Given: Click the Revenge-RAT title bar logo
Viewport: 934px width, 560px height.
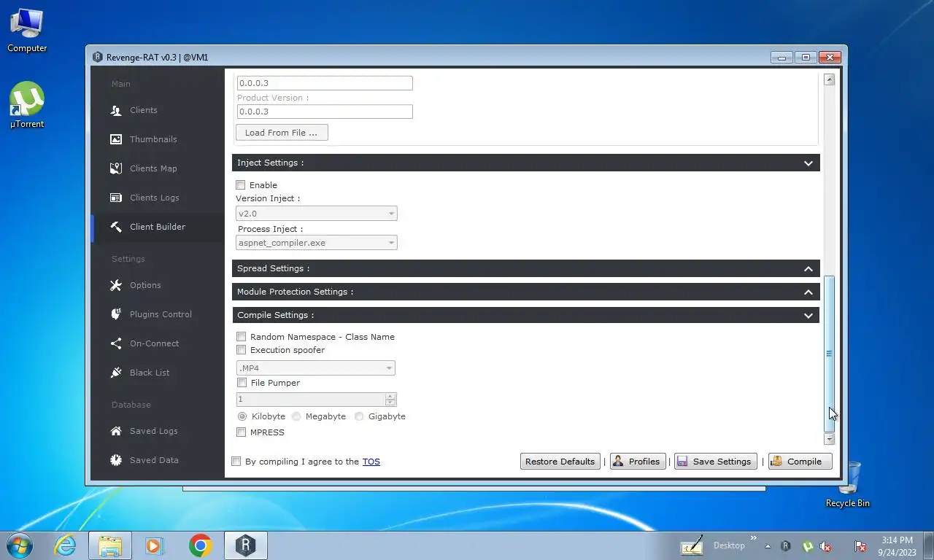Looking at the screenshot, I should coord(98,57).
